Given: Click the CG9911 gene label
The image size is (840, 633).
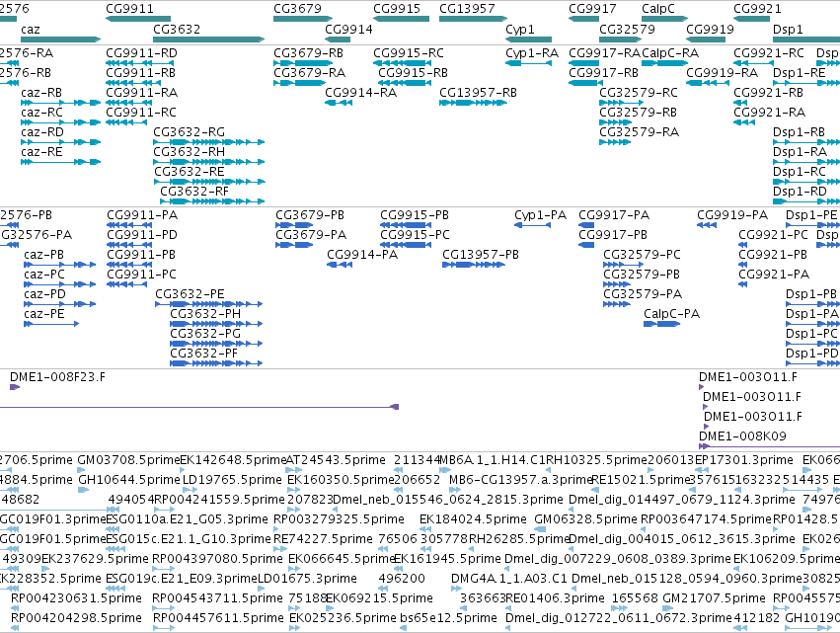Looking at the screenshot, I should click(x=129, y=9).
